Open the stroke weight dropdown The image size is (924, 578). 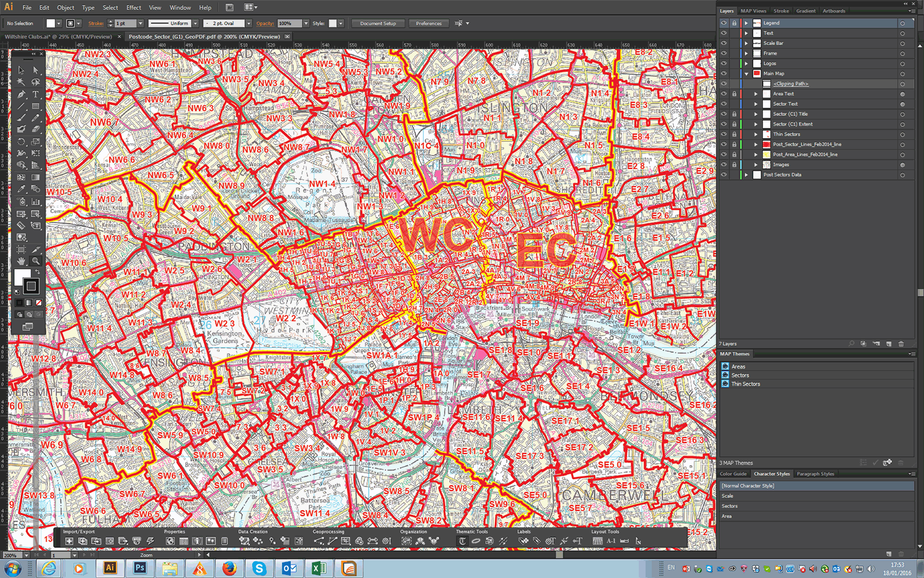(140, 23)
